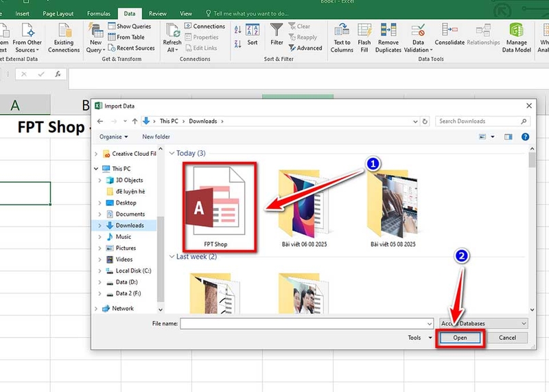Click Text to Columns
Screen dimensions: 549x392
[x=342, y=38]
